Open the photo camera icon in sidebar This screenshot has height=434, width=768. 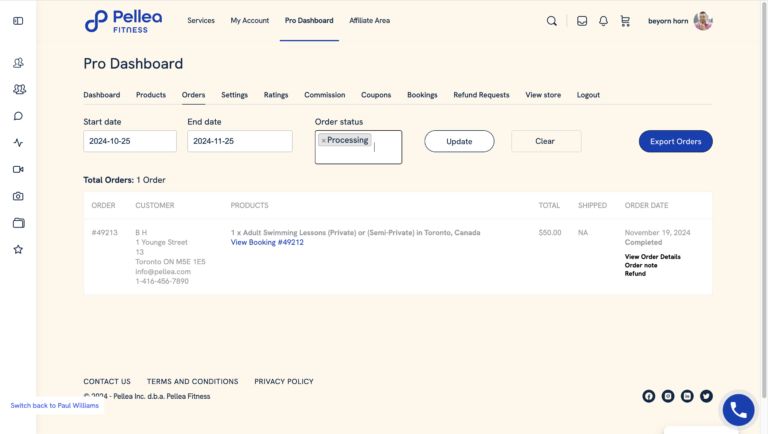pyautogui.click(x=18, y=196)
